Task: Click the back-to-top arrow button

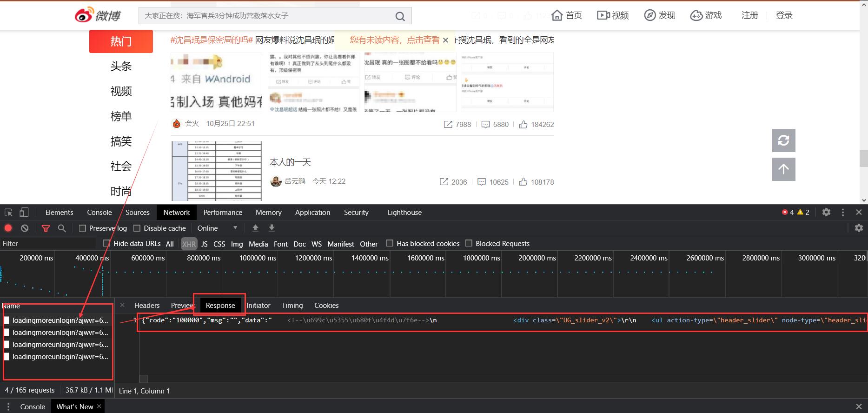Action: (783, 169)
